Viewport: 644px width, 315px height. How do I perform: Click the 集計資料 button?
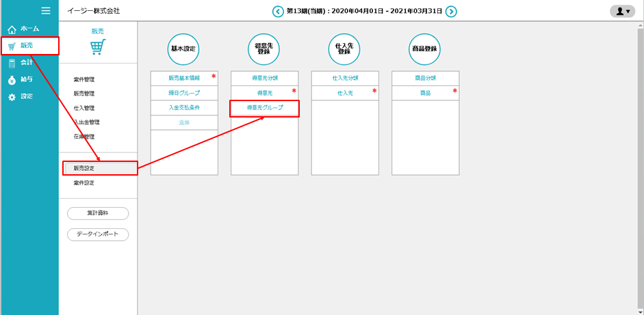click(x=98, y=214)
